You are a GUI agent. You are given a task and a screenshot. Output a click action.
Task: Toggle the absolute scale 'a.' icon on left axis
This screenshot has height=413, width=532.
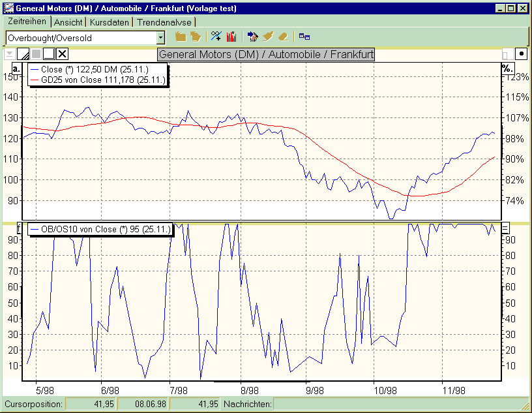coord(16,68)
